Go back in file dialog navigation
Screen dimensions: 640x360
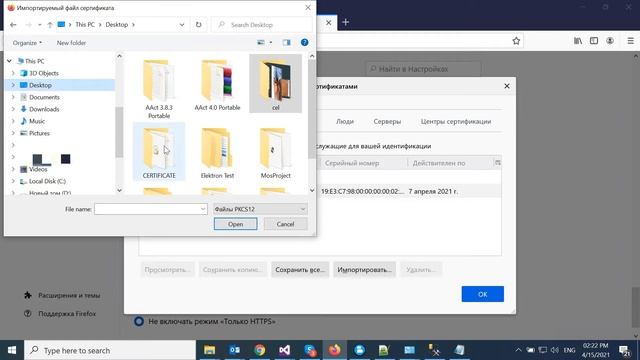point(13,25)
